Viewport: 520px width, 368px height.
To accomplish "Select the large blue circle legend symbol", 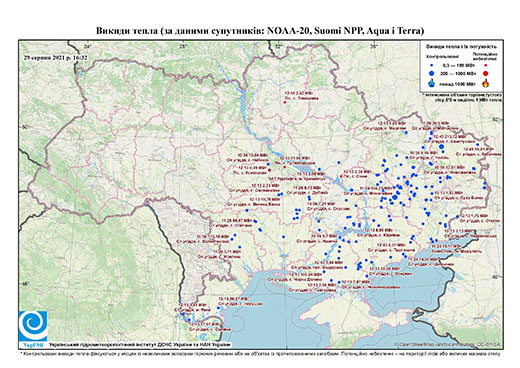I will click(432, 73).
